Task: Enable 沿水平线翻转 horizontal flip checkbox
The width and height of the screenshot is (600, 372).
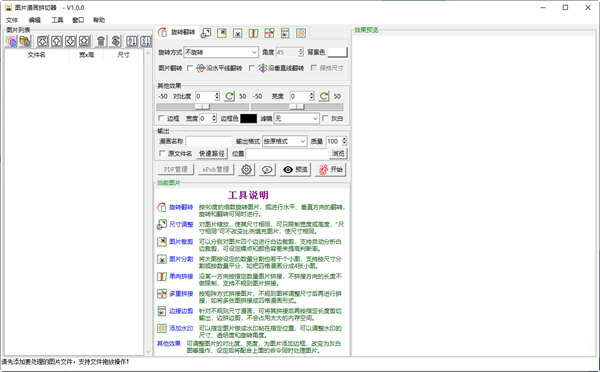Action: pos(190,68)
